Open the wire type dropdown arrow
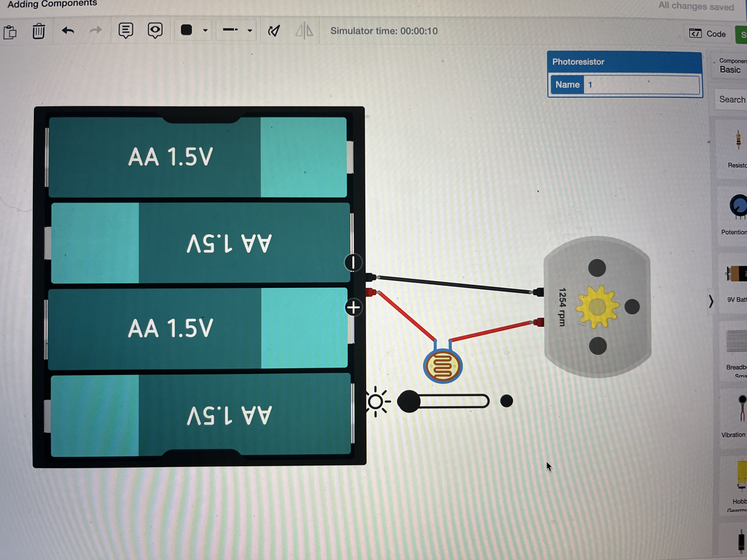Image resolution: width=747 pixels, height=560 pixels. pos(250,30)
